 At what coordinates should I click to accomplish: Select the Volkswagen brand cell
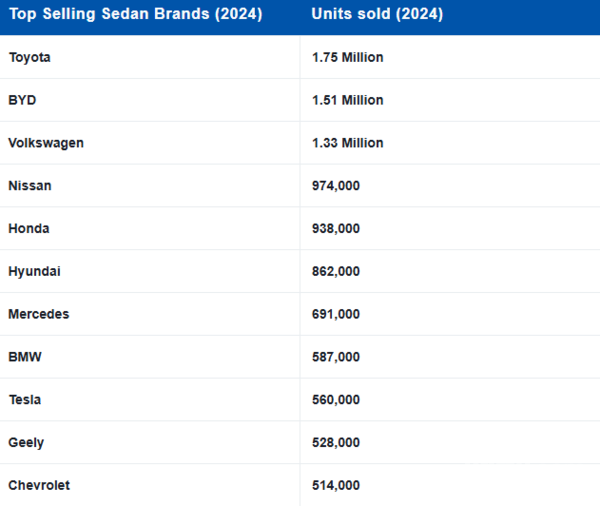pos(46,143)
